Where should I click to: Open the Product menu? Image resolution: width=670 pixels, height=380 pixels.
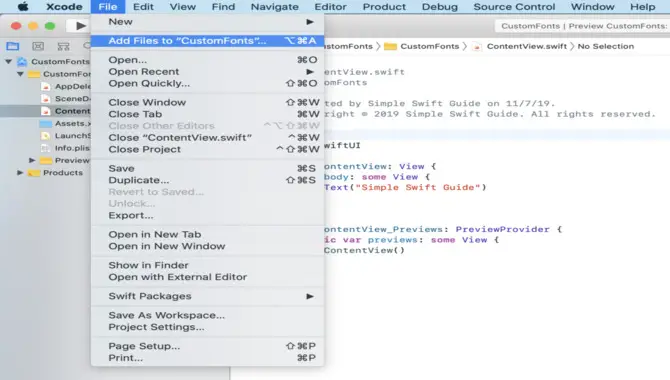click(x=385, y=7)
